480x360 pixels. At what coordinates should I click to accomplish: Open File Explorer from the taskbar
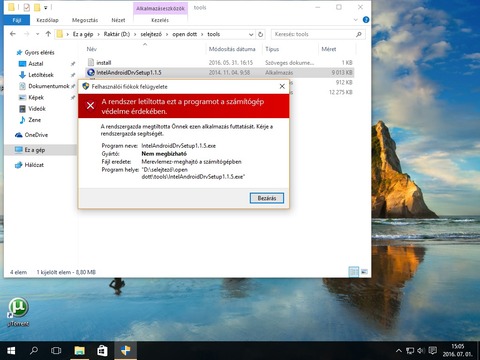point(79,350)
